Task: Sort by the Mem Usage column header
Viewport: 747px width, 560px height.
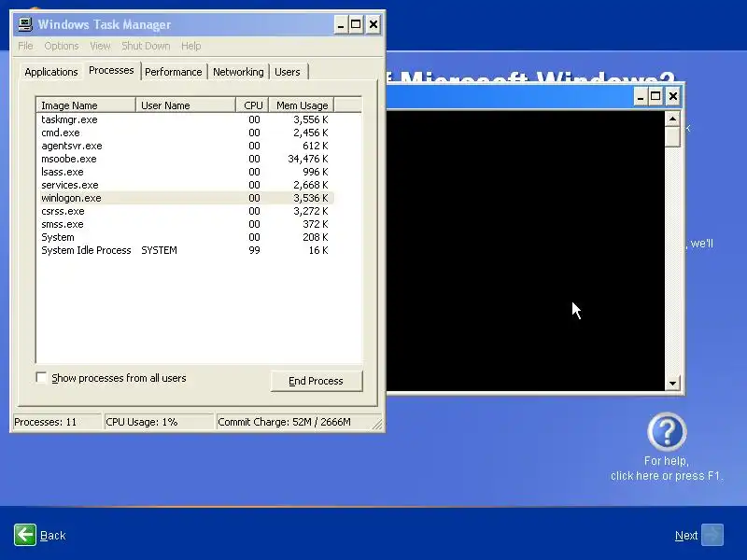Action: [302, 105]
